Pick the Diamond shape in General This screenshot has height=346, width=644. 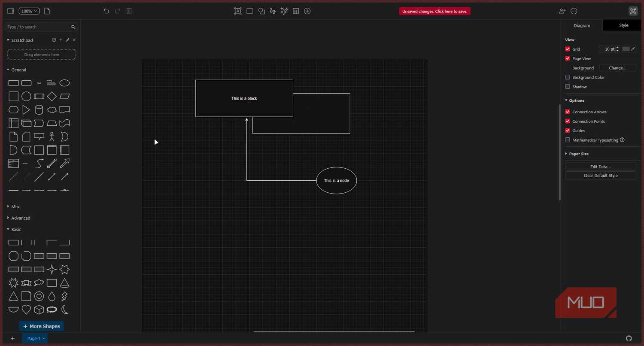click(x=52, y=96)
